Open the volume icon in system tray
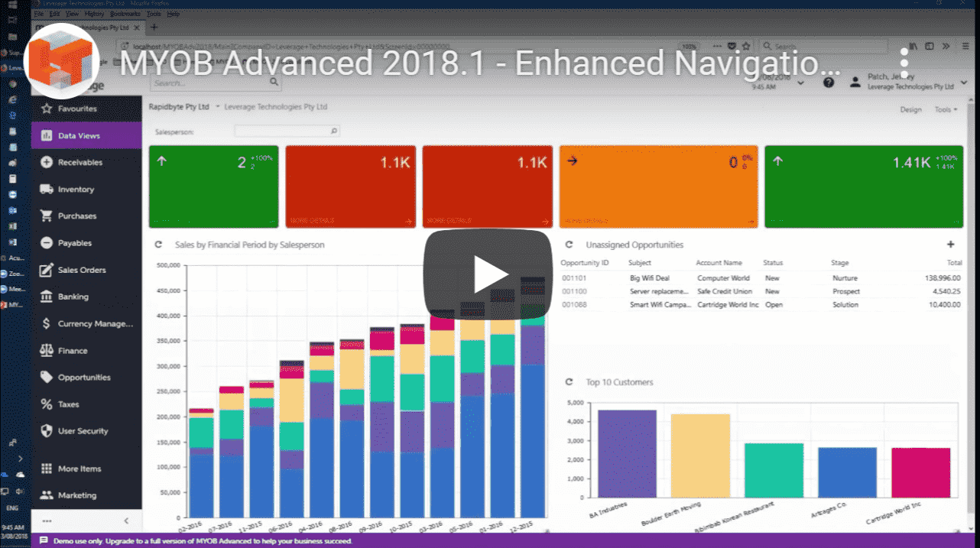This screenshot has height=548, width=980. (x=18, y=491)
